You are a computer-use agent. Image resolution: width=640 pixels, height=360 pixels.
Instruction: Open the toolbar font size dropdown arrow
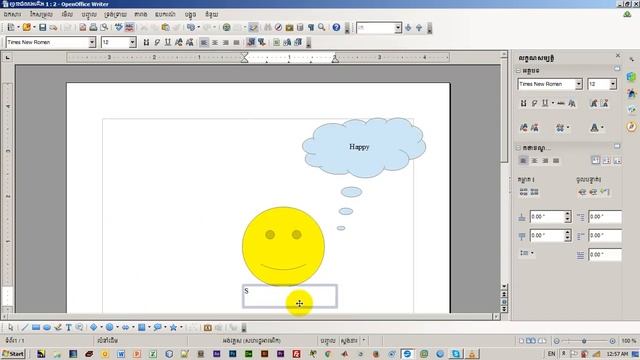132,42
